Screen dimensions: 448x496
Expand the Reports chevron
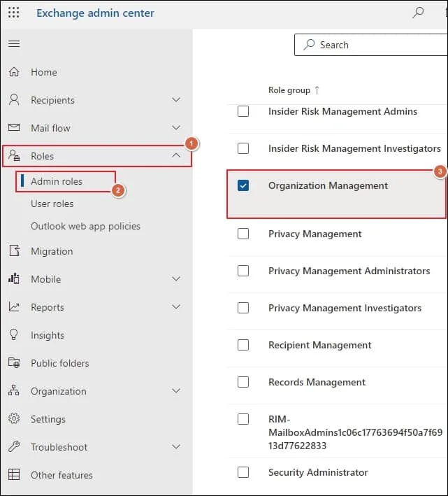[176, 306]
